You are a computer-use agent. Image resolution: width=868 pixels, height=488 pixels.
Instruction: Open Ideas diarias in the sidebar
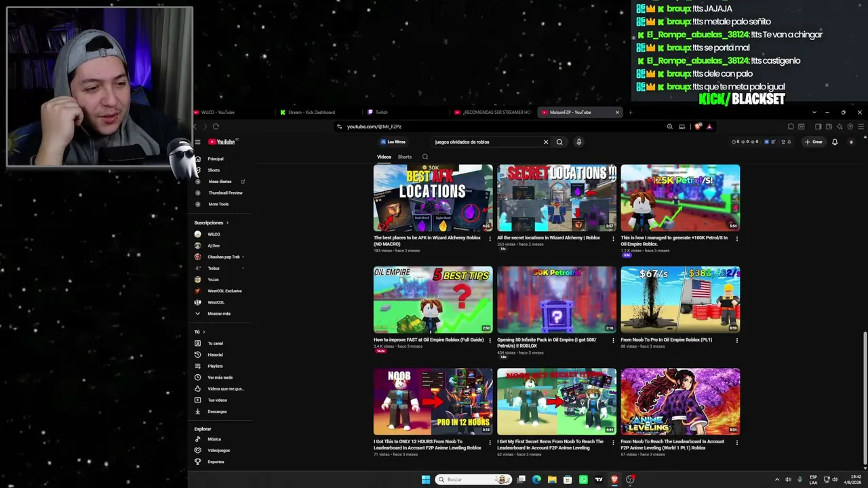click(220, 182)
